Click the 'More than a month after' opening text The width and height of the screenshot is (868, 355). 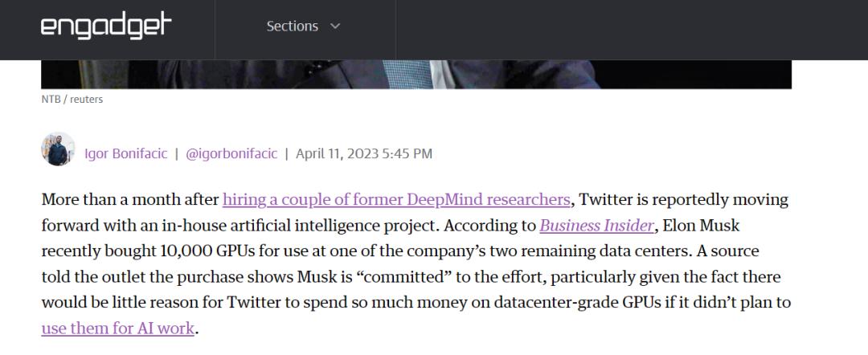(129, 199)
